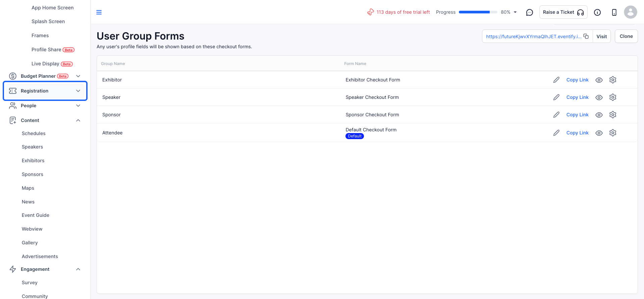Open settings gear for Attendee row

(x=613, y=133)
